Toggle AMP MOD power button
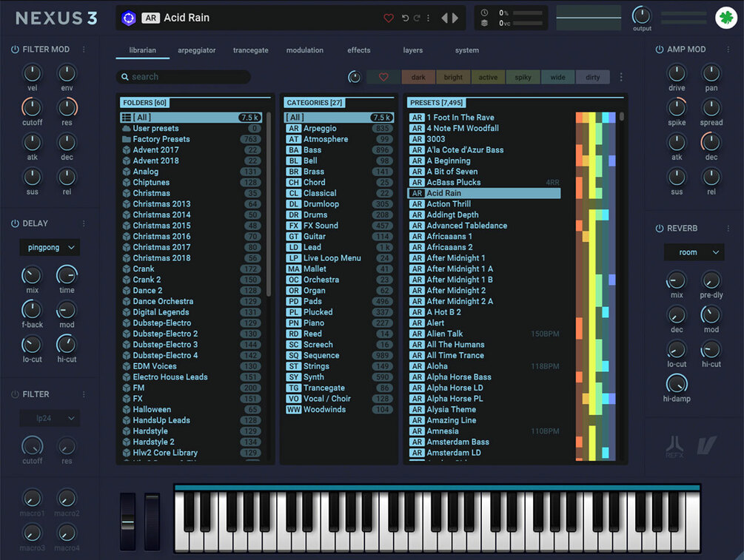Viewport: 744px width, 560px height. click(660, 50)
